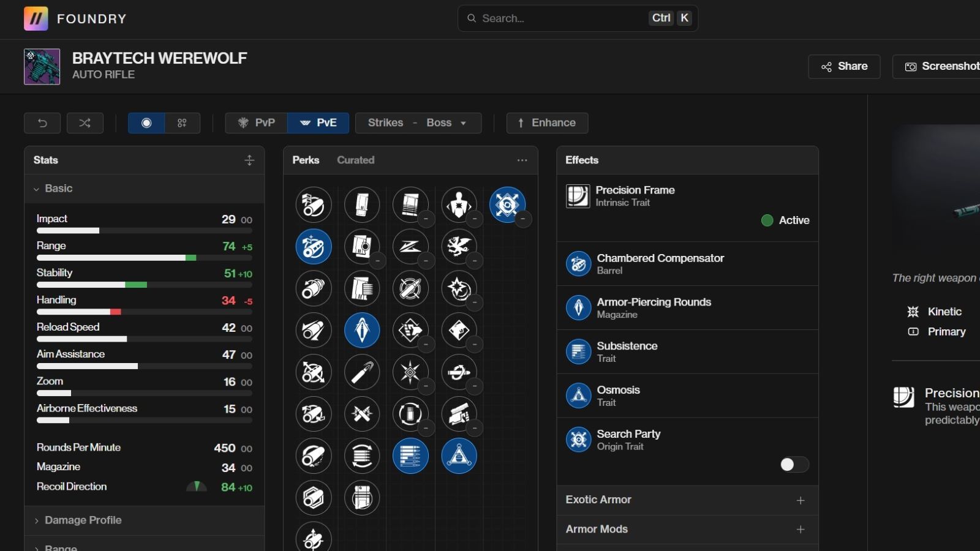The image size is (980, 551).
Task: Switch to PvP mode
Action: 257,123
